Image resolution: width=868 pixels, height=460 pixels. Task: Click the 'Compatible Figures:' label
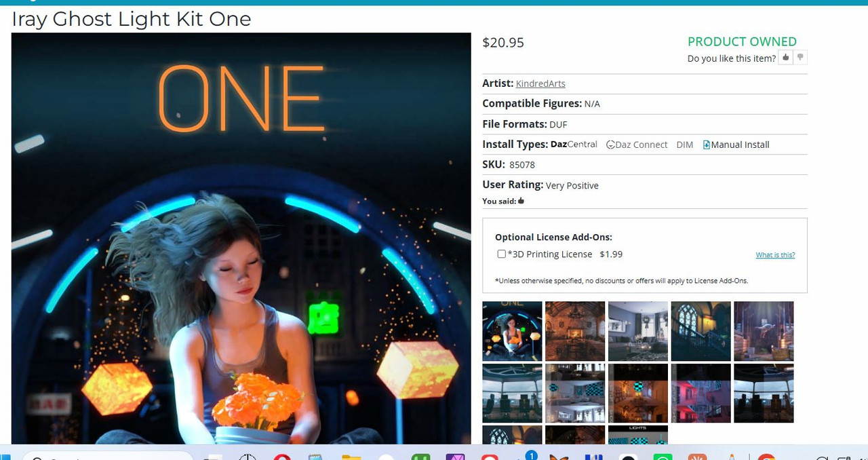coord(532,104)
